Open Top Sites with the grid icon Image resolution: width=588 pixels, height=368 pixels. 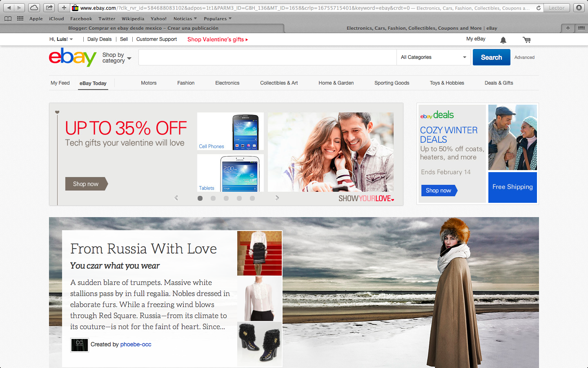pyautogui.click(x=20, y=18)
